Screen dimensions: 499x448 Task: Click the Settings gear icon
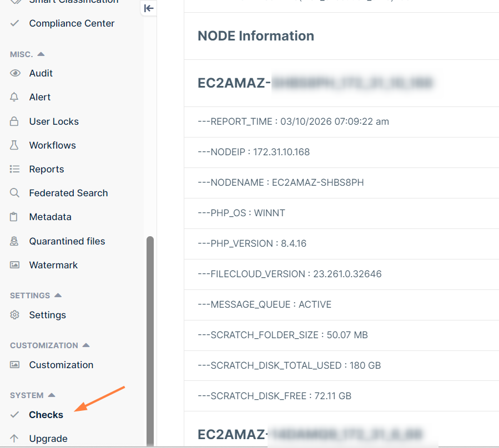tap(14, 315)
